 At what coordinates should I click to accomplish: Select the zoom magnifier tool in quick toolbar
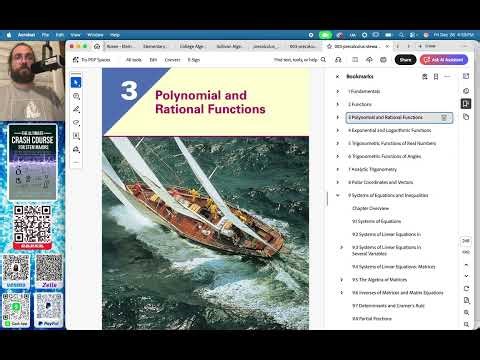coord(76,96)
